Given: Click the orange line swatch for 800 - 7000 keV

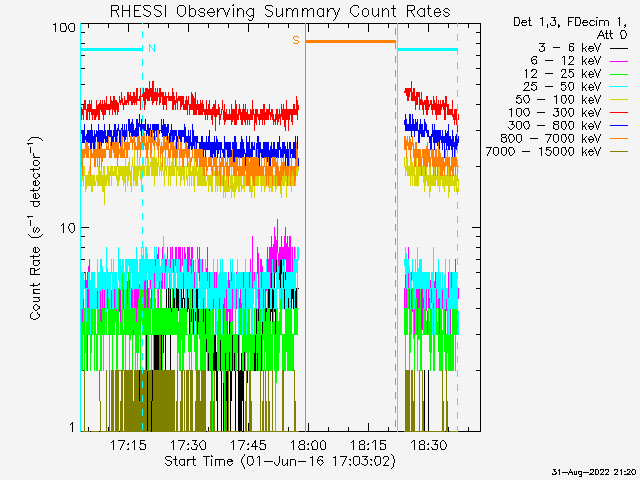Looking at the screenshot, I should (x=619, y=139).
